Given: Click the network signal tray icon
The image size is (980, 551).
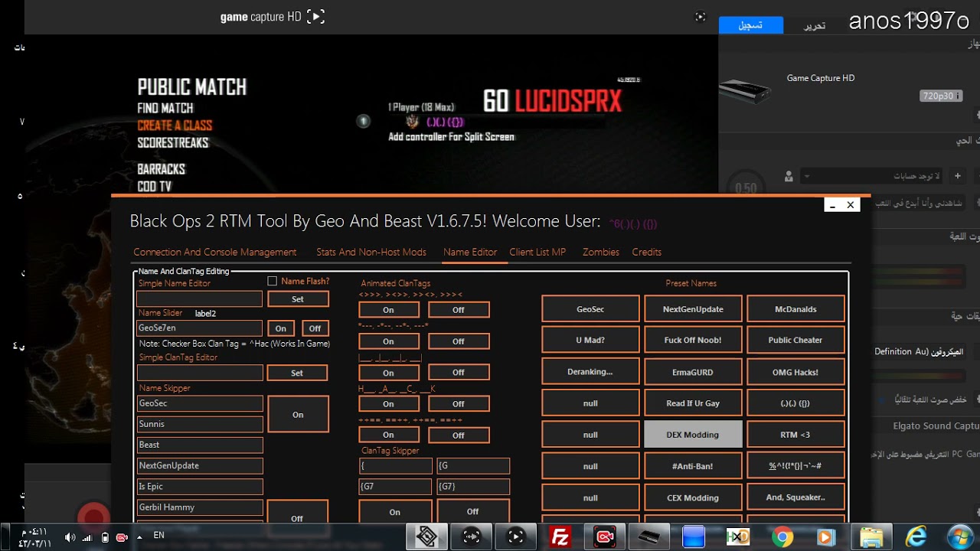Looking at the screenshot, I should pyautogui.click(x=88, y=537).
